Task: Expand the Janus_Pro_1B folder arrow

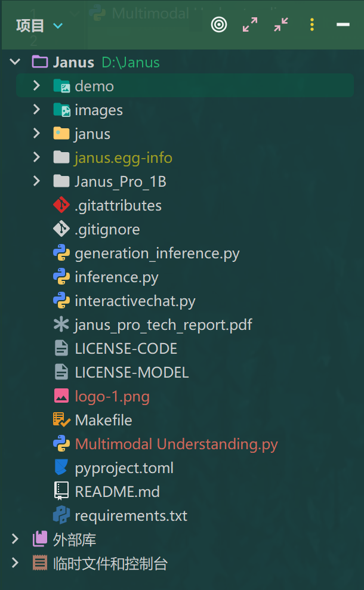Action: [x=37, y=181]
